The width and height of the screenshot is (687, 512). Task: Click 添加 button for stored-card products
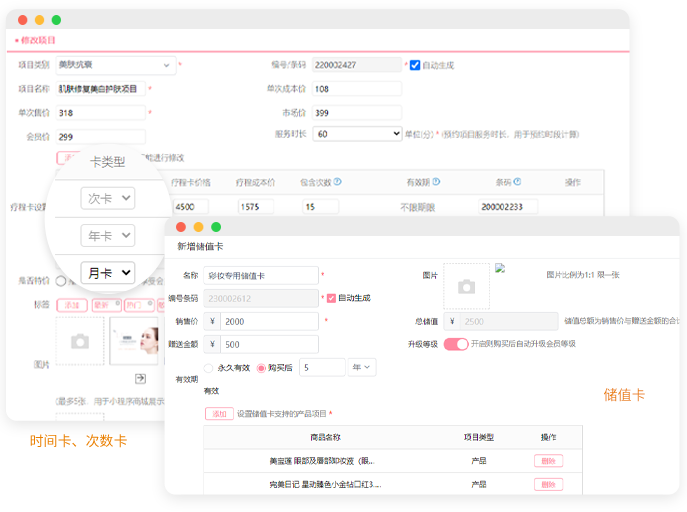(218, 413)
